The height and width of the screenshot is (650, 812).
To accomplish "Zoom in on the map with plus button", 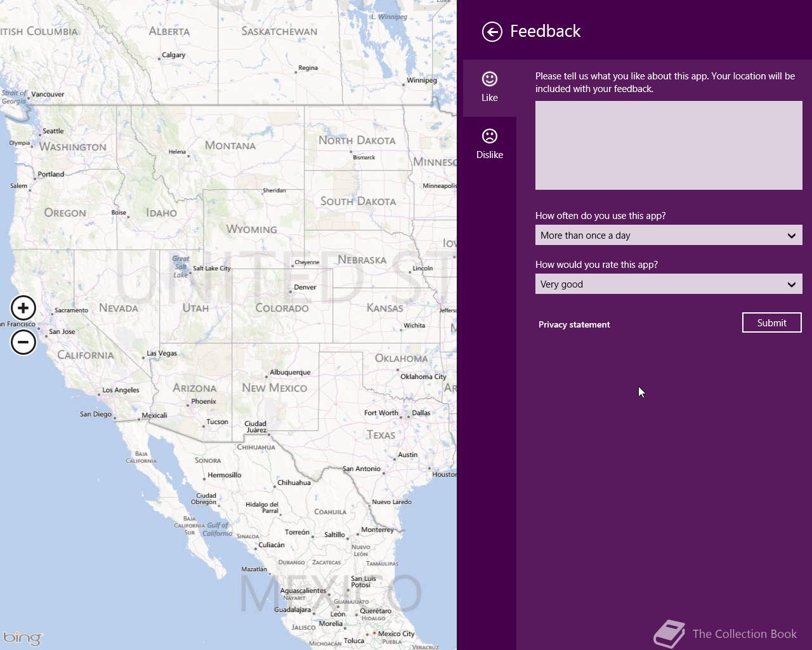I will click(23, 308).
